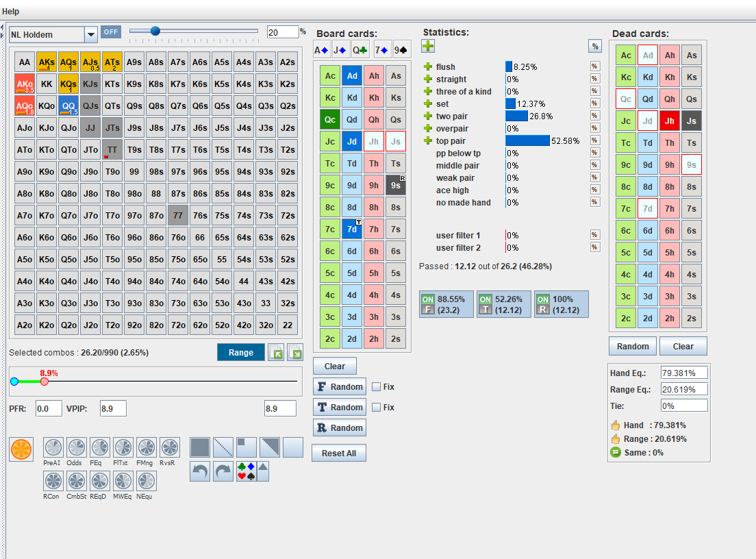Open the RvsR range comparison tool
Image resolution: width=756 pixels, height=559 pixels.
[170, 448]
